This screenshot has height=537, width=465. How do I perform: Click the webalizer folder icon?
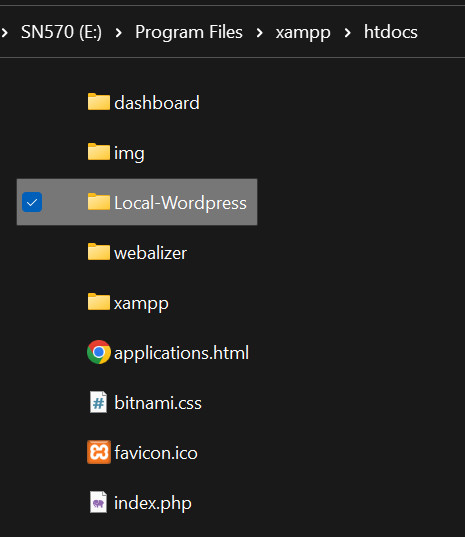pyautogui.click(x=99, y=252)
